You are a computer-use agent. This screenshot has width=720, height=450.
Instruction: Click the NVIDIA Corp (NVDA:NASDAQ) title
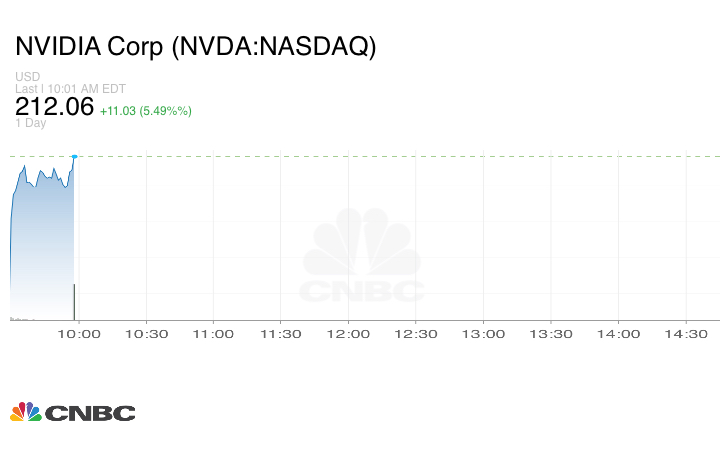coord(196,46)
